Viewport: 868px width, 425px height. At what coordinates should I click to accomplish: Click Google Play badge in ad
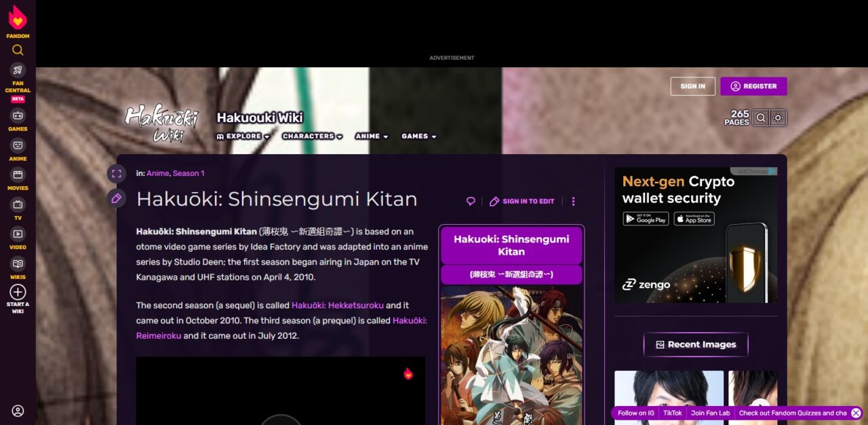point(646,219)
